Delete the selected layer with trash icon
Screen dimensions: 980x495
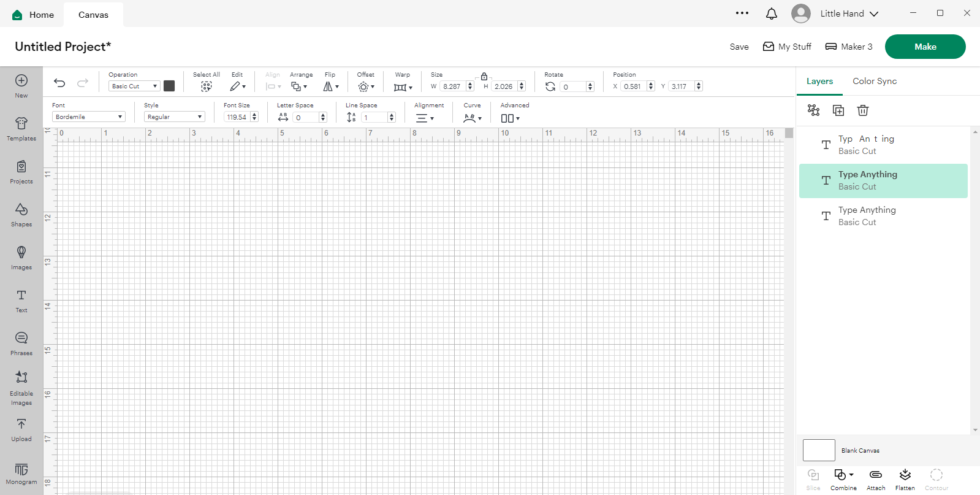tap(863, 110)
